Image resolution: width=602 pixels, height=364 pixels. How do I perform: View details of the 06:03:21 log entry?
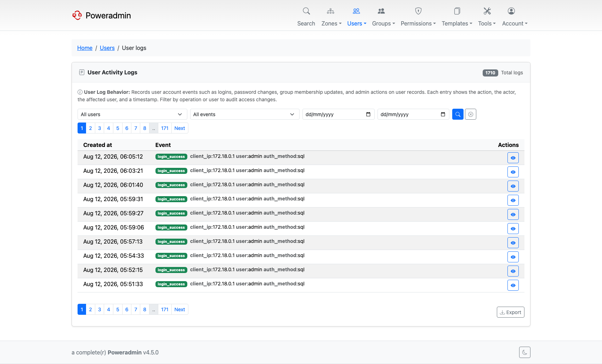click(x=513, y=172)
